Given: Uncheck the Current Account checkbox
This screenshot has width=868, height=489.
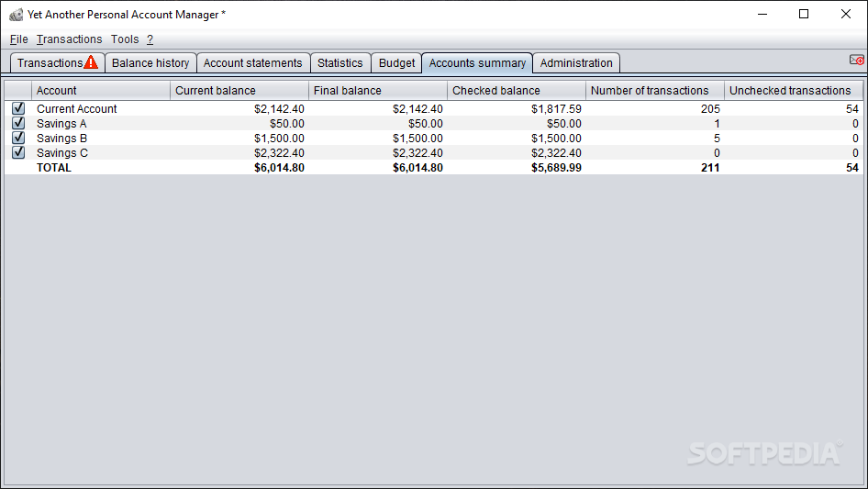Looking at the screenshot, I should tap(18, 108).
